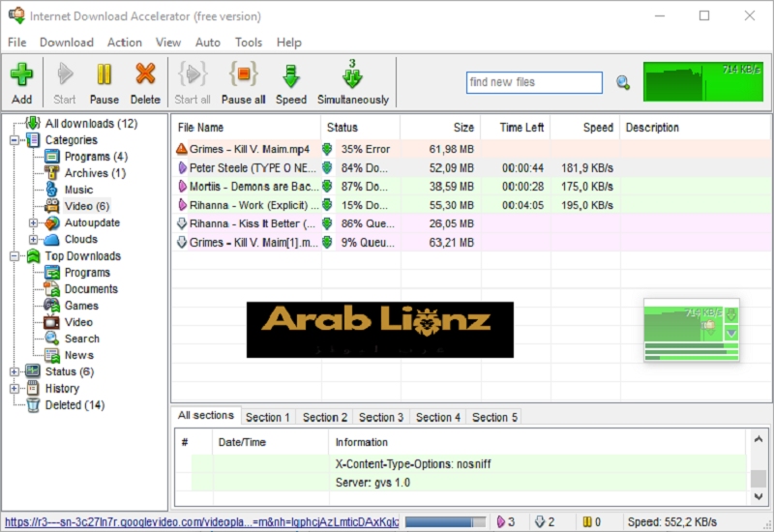Viewport: 774px width, 532px height.
Task: Switch to the Section 2 tab
Action: point(325,418)
